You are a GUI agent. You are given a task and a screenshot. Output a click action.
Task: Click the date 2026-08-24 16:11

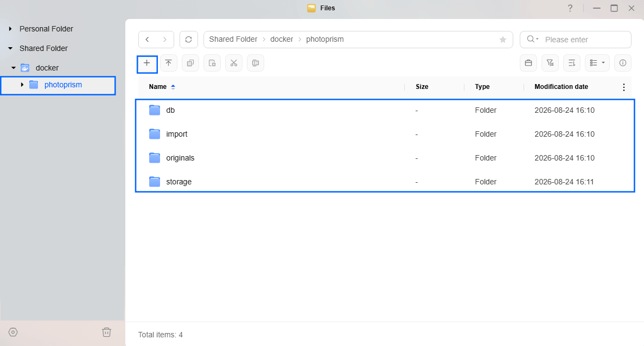pyautogui.click(x=564, y=182)
